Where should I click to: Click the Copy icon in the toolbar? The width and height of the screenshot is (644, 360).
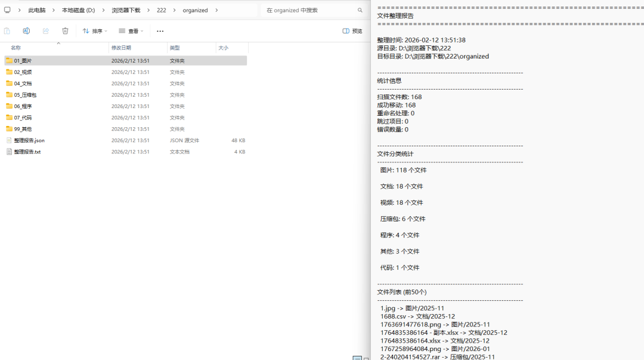(x=6, y=30)
